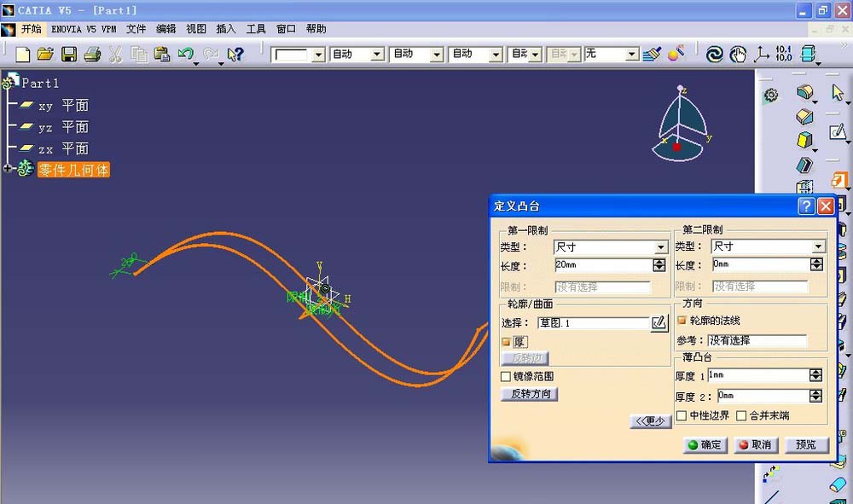Activate the Manipulation hand icon
The height and width of the screenshot is (504, 853).
point(738,54)
